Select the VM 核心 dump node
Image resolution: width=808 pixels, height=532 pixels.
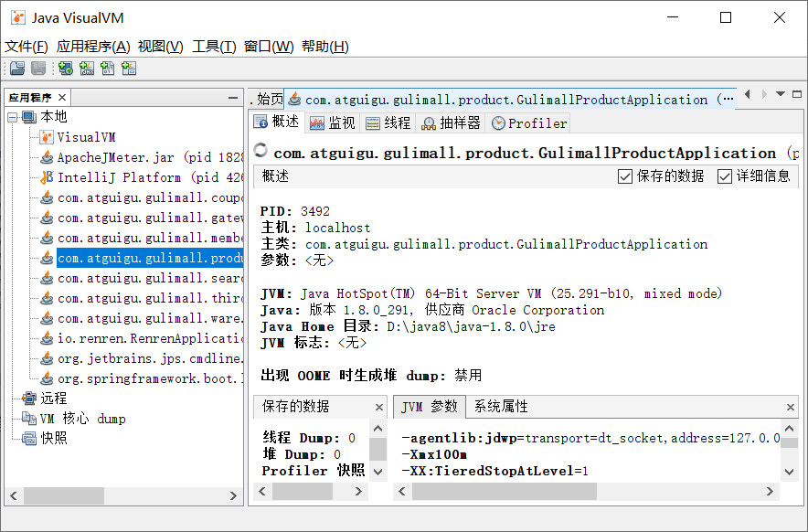74,419
